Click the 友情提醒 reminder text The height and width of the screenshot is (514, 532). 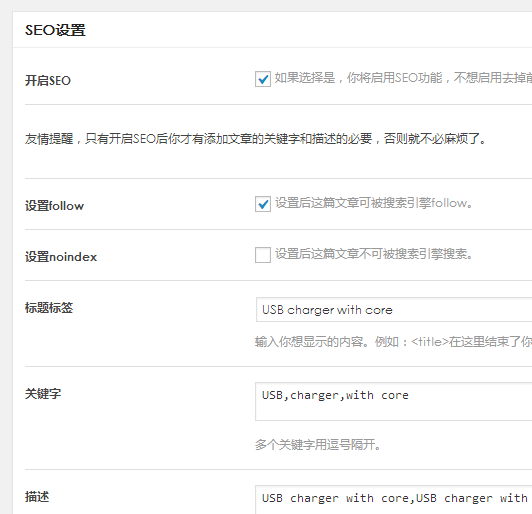tap(255, 139)
